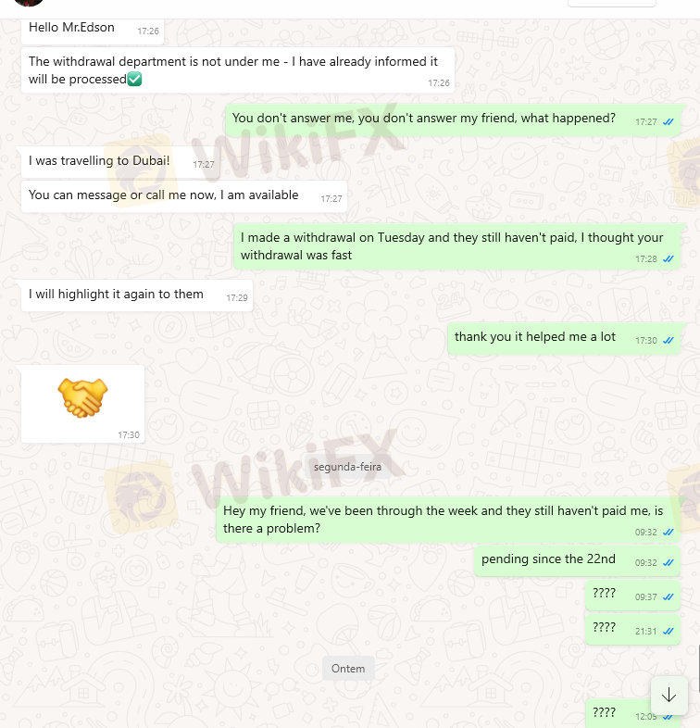Screen dimensions: 700x728
Task: Click the profile avatar at top left
Action: click(x=29, y=3)
